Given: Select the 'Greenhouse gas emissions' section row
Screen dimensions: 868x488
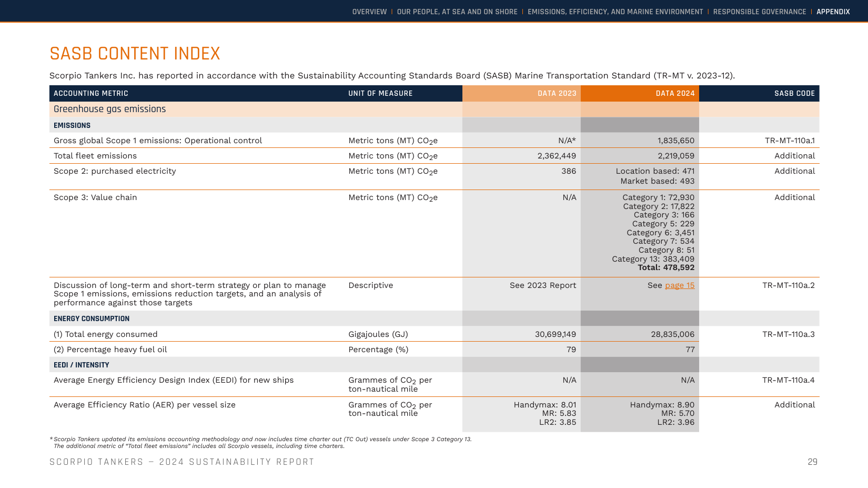Looking at the screenshot, I should 434,109.
